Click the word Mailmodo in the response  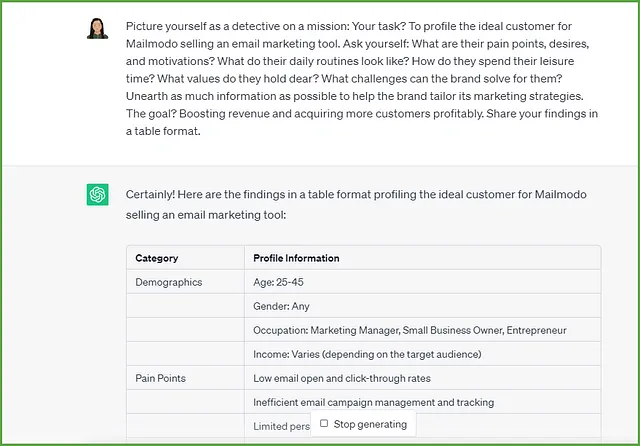(560, 194)
